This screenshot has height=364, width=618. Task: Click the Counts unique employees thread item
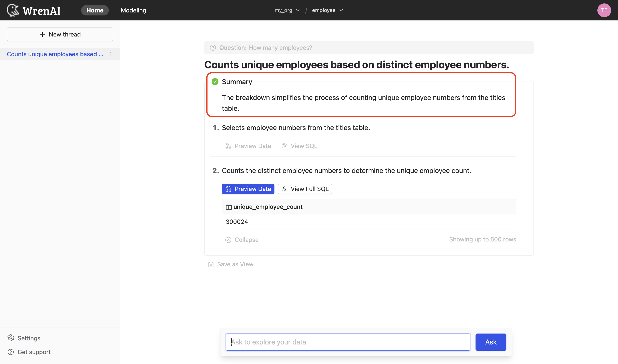coord(55,54)
